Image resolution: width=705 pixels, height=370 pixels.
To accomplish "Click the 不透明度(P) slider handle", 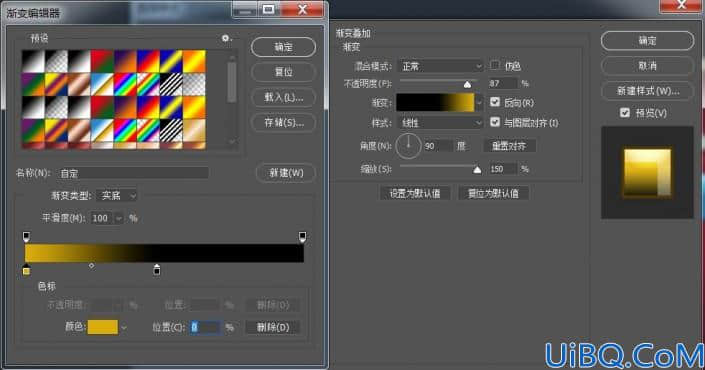I will (468, 85).
